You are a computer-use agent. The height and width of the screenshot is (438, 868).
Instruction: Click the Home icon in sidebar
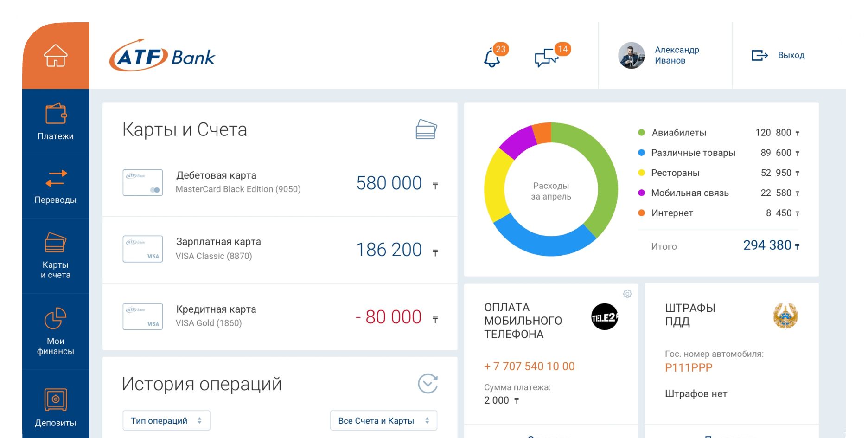tap(56, 56)
